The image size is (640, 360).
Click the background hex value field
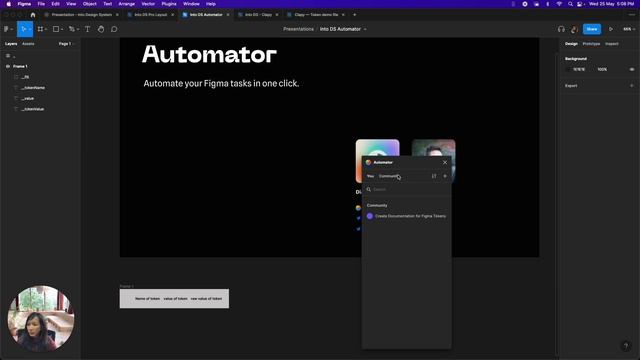pos(579,69)
